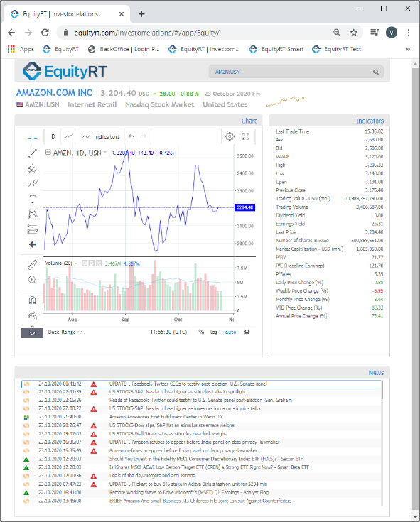420x522 pixels.
Task: Click the news list scrollbar
Action: click(382, 390)
